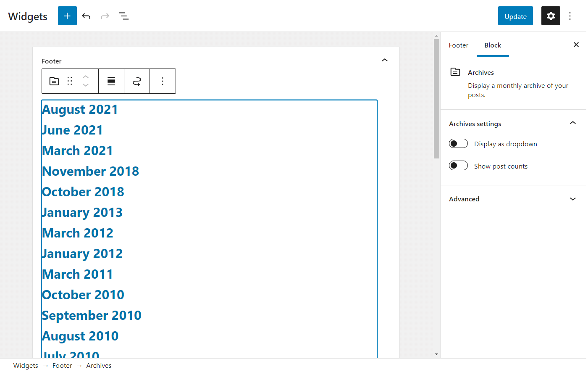The width and height of the screenshot is (588, 372).
Task: Click the Undo arrow icon
Action: click(86, 16)
